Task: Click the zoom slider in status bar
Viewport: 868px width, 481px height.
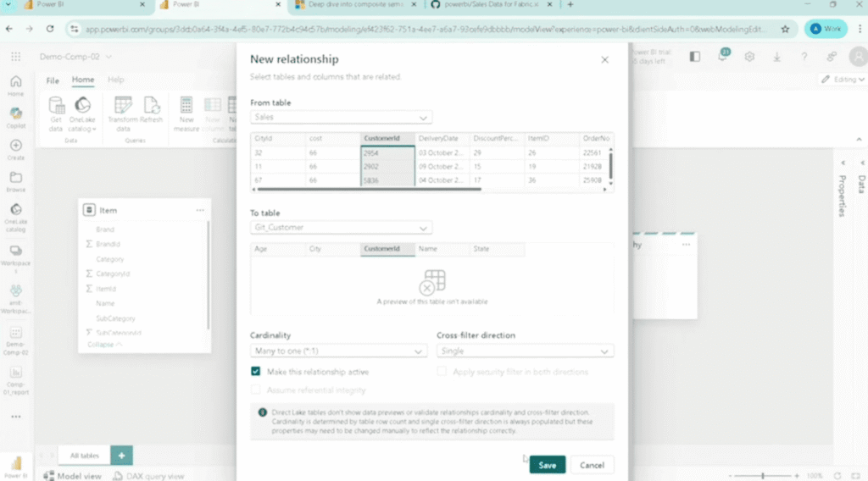Action: pos(763,475)
